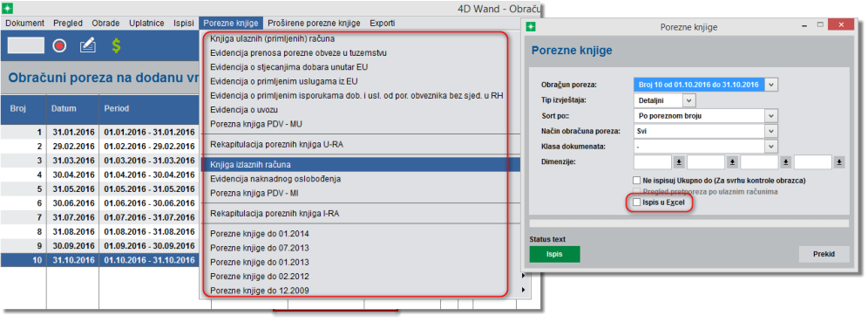Click the fourth Dimenzije lookup arrow button
This screenshot has height=322, width=868.
(839, 162)
